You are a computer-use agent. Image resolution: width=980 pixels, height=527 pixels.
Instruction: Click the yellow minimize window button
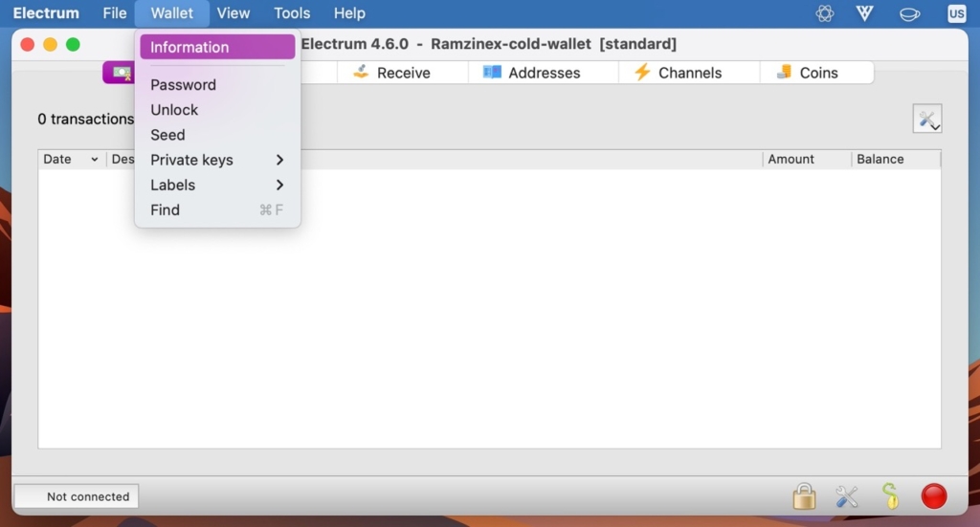tap(50, 44)
